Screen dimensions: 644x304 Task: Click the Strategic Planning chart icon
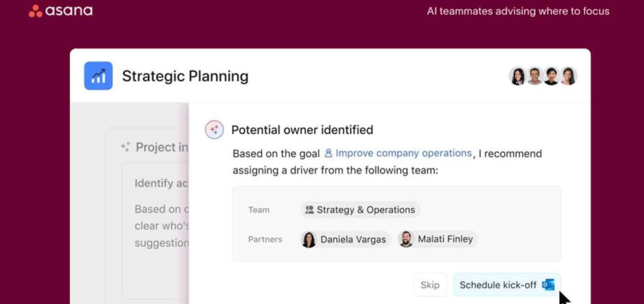point(98,76)
